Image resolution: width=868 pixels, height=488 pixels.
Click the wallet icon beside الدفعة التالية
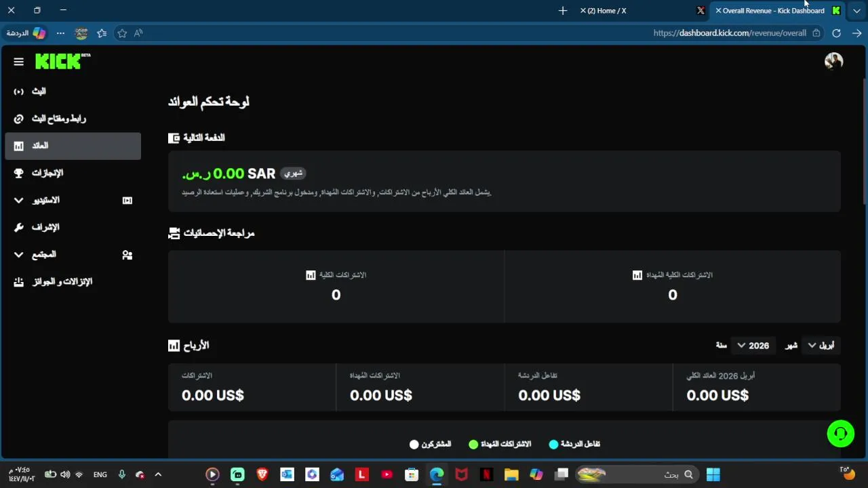tap(174, 138)
